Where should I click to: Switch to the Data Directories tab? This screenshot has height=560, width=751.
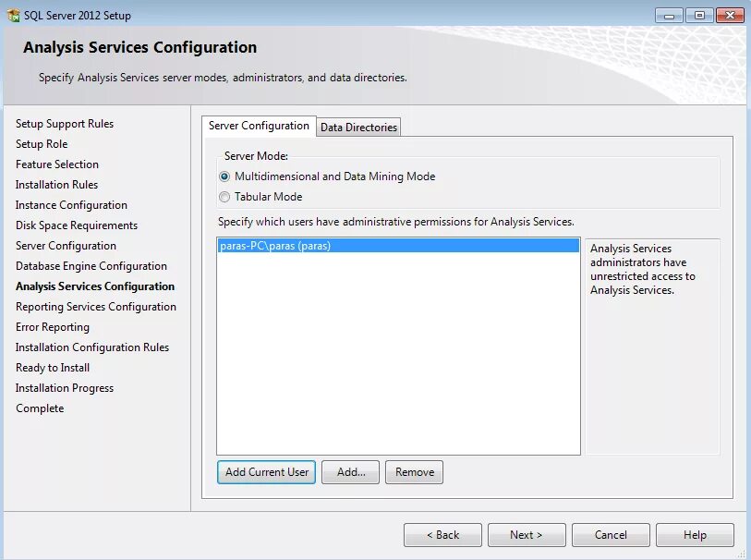click(358, 128)
